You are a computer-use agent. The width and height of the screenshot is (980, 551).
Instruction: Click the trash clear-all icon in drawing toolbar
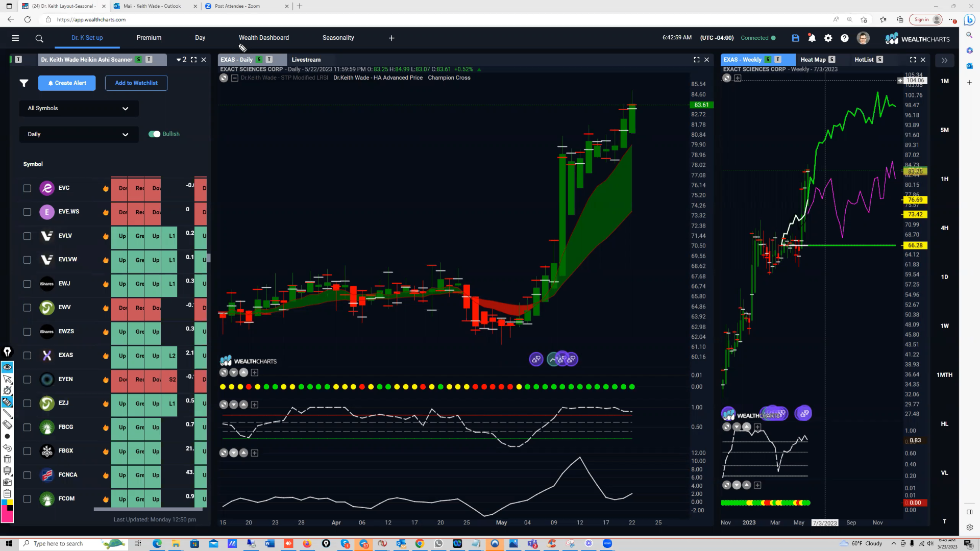7,459
